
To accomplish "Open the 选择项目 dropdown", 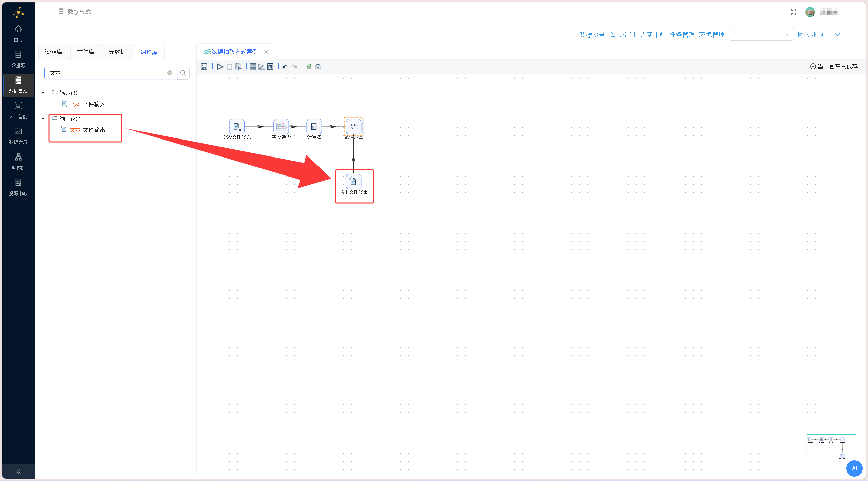I will point(819,35).
